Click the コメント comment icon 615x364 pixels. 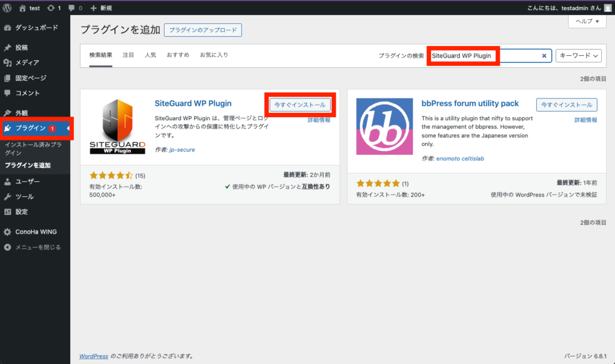[x=7, y=93]
